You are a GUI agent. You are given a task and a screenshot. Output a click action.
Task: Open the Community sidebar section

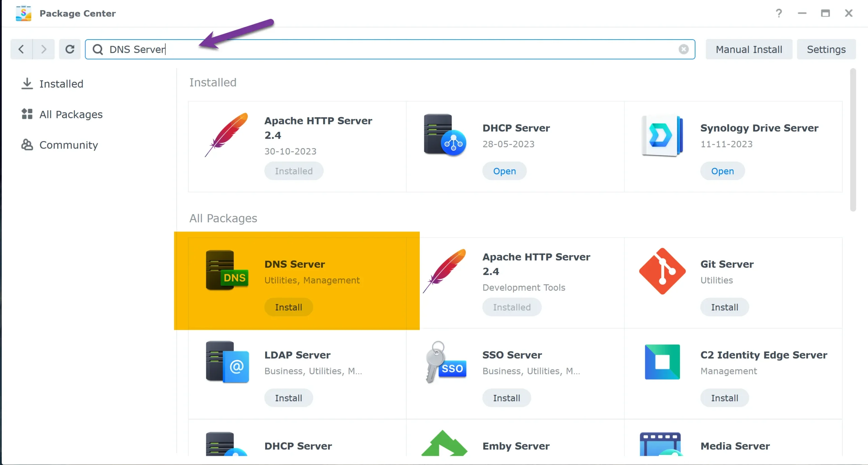[68, 145]
